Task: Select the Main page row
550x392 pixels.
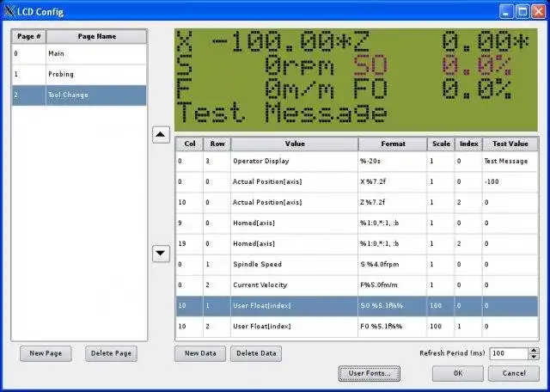Action: [x=79, y=53]
